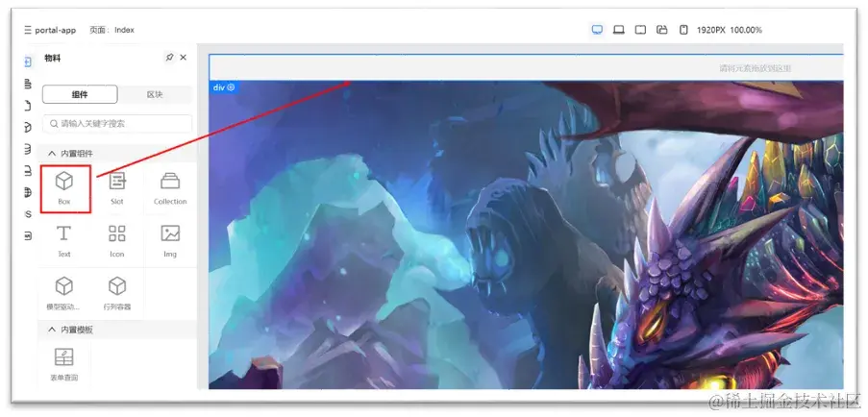Select the Slot component

117,188
